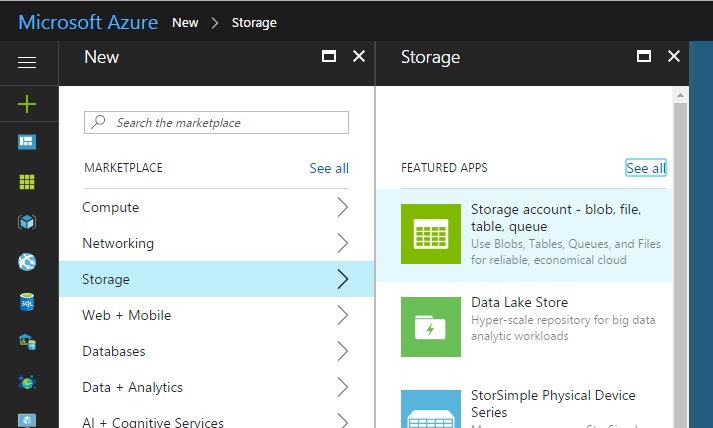Click the green plus New icon

tap(27, 104)
